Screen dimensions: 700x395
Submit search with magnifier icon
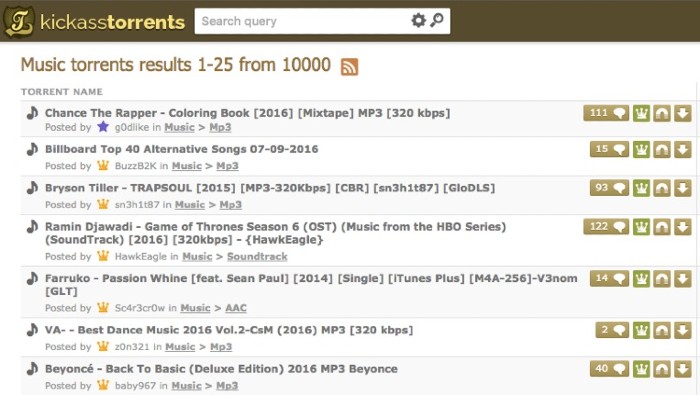437,21
